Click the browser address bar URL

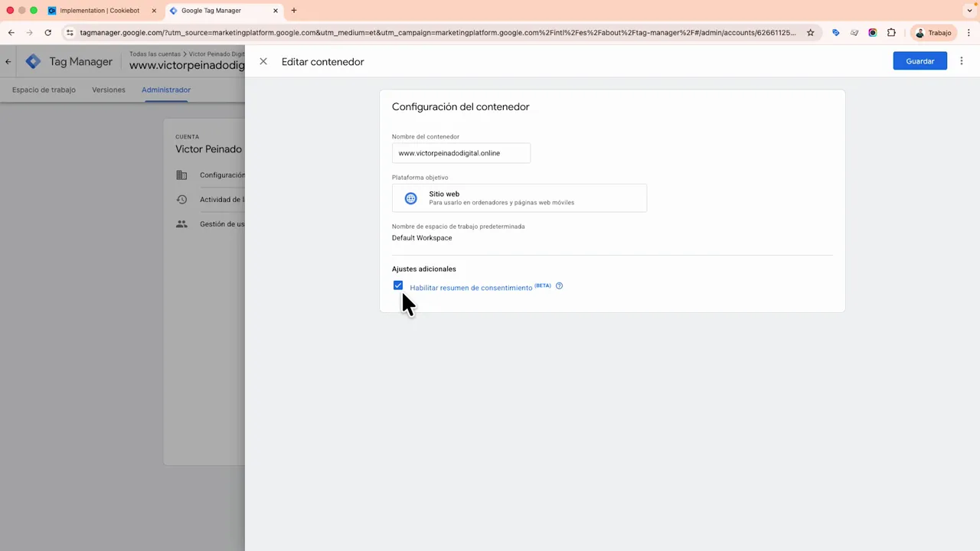click(x=438, y=33)
